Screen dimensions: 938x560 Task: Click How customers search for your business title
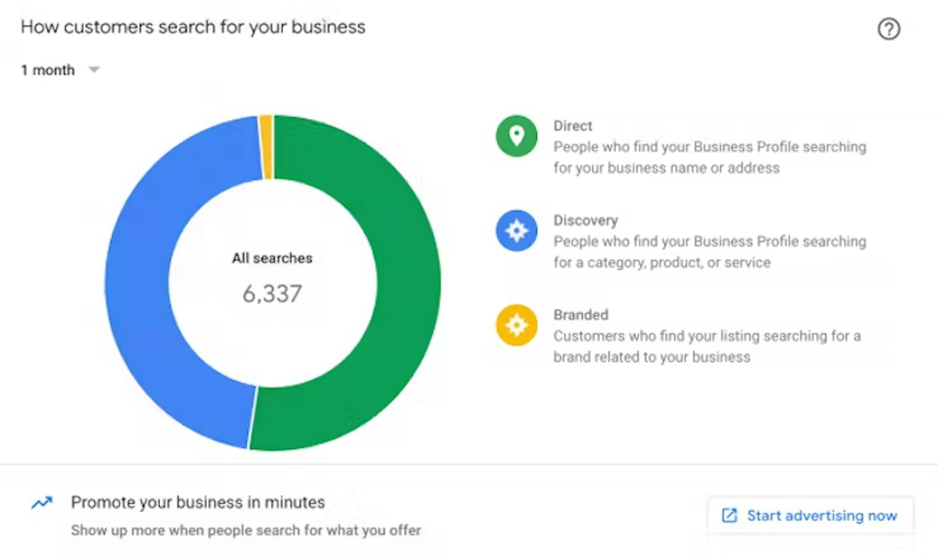click(193, 27)
